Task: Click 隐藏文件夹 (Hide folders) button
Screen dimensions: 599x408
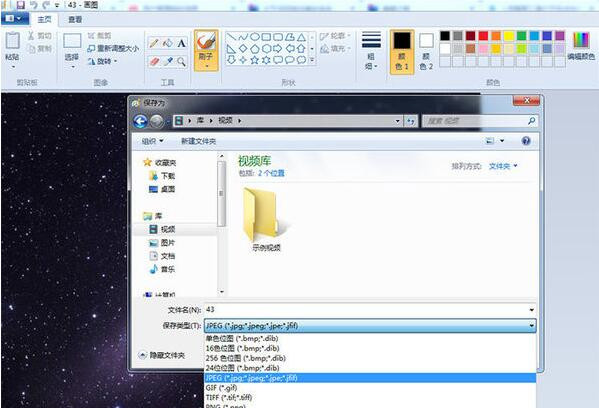Action: pos(162,355)
